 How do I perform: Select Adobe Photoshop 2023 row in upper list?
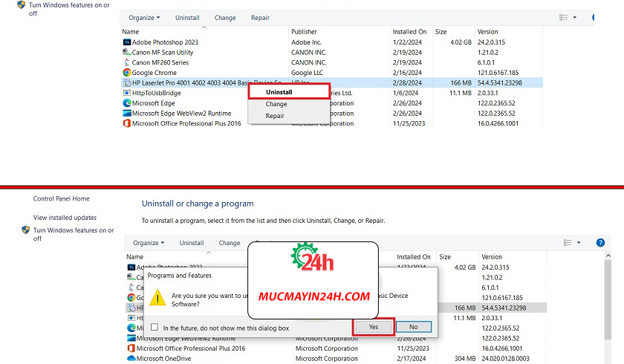(331, 42)
